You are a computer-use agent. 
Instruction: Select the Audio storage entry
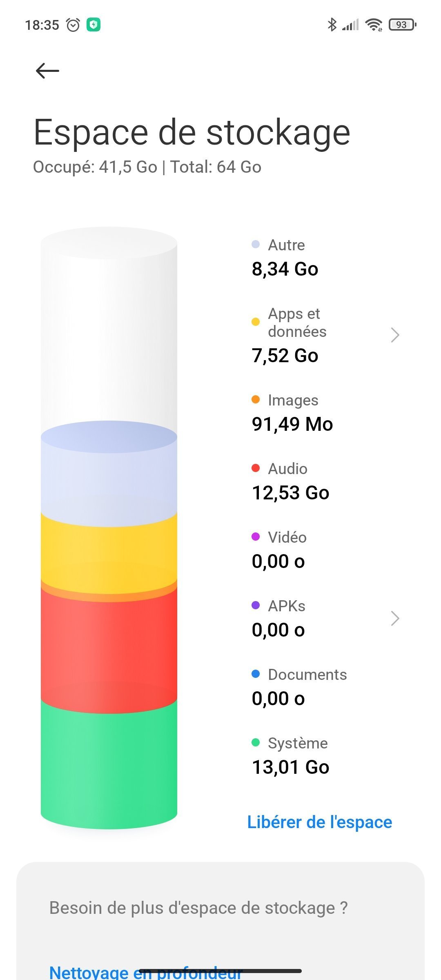290,482
